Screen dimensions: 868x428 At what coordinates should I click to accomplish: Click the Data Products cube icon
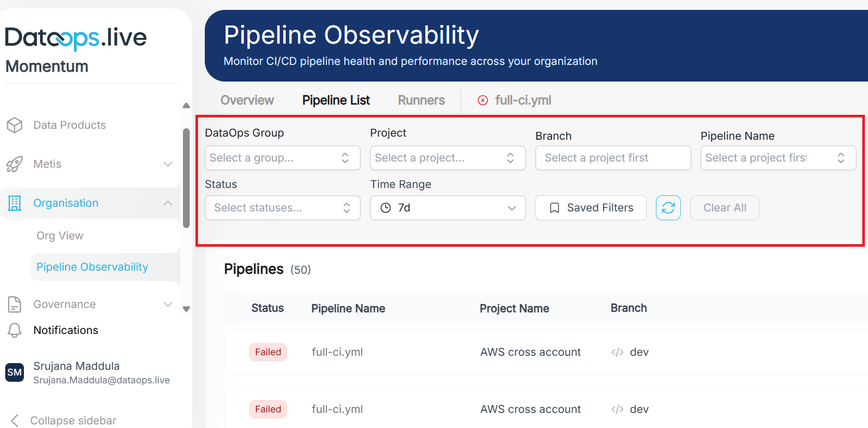click(x=15, y=125)
